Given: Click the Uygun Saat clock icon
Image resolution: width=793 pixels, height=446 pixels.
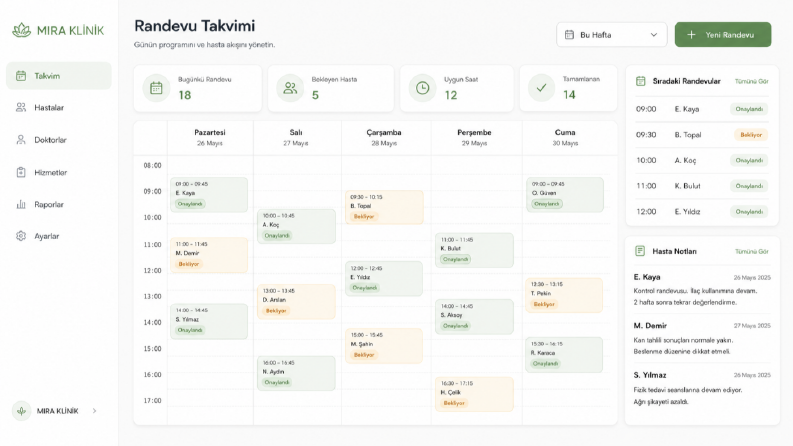Looking at the screenshot, I should (x=423, y=88).
